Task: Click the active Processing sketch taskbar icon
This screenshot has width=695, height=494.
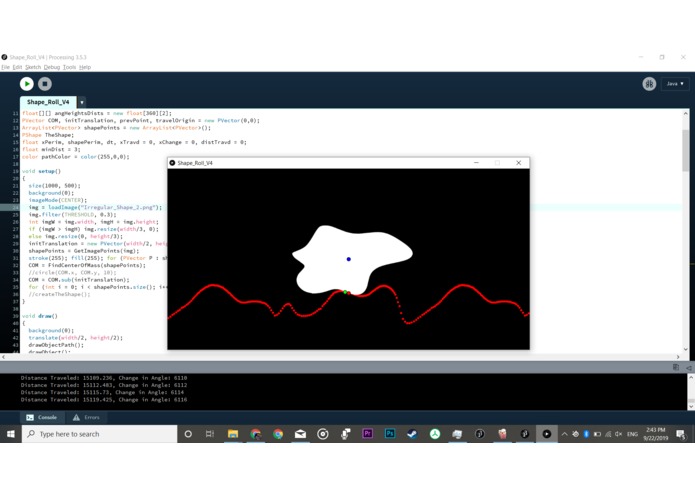Action: point(547,434)
